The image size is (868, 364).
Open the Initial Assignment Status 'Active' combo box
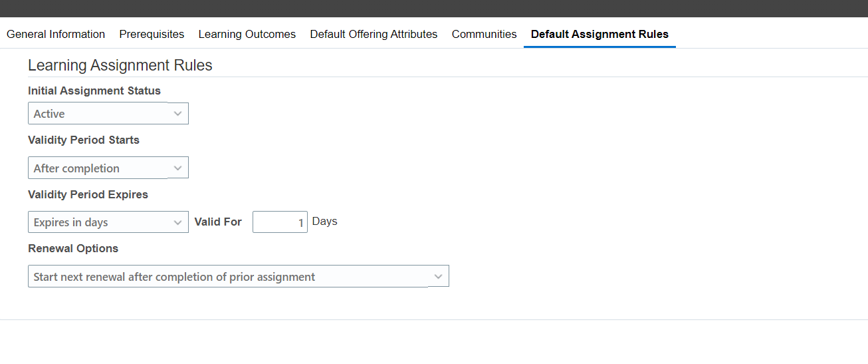[x=108, y=113]
